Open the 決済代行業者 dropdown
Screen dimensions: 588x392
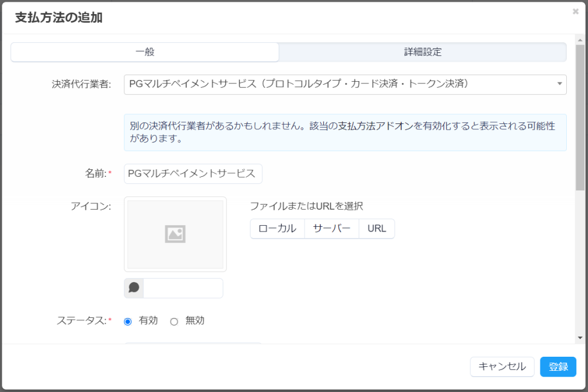345,84
